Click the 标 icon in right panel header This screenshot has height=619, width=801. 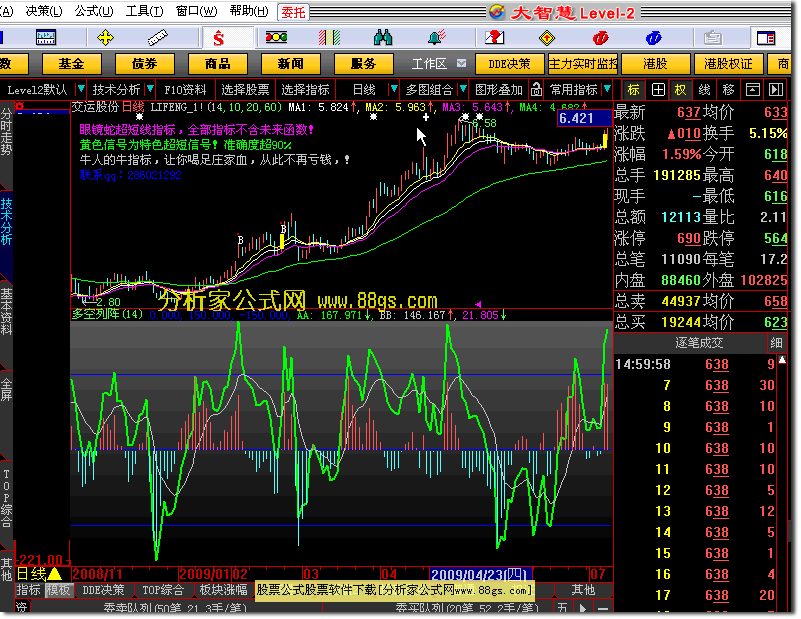point(633,90)
